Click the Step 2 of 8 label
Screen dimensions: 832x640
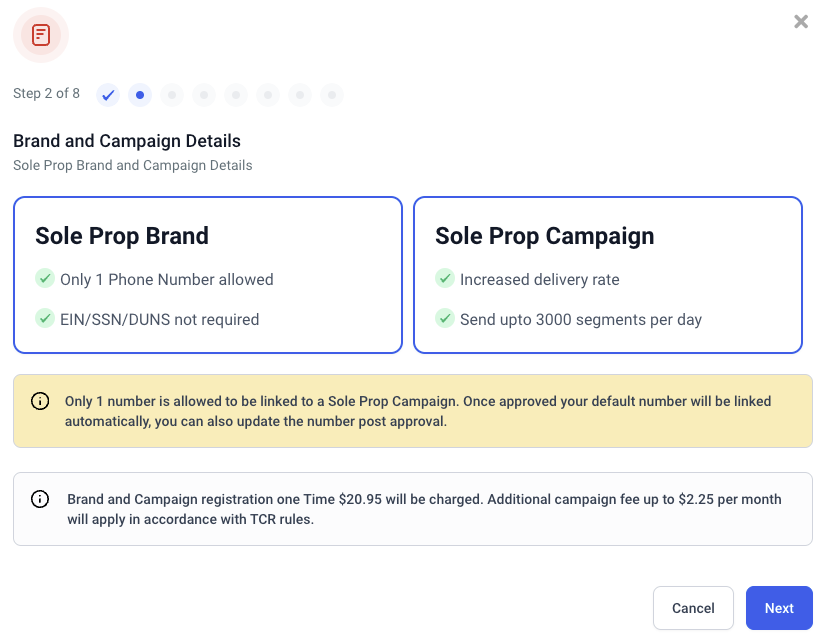pos(46,94)
